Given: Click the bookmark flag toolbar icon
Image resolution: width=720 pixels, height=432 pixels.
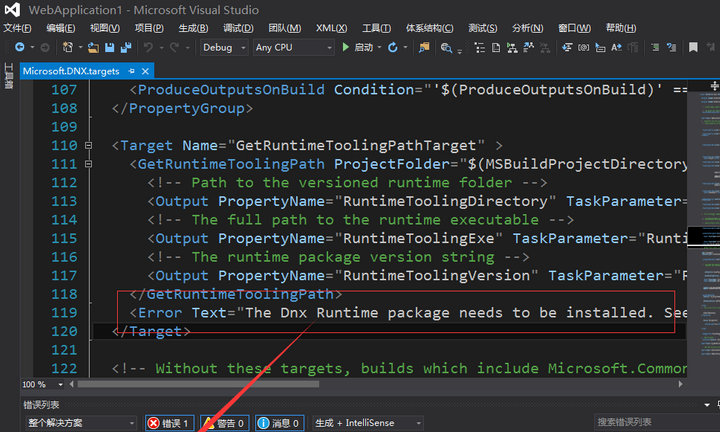Looking at the screenshot, I should point(693,47).
